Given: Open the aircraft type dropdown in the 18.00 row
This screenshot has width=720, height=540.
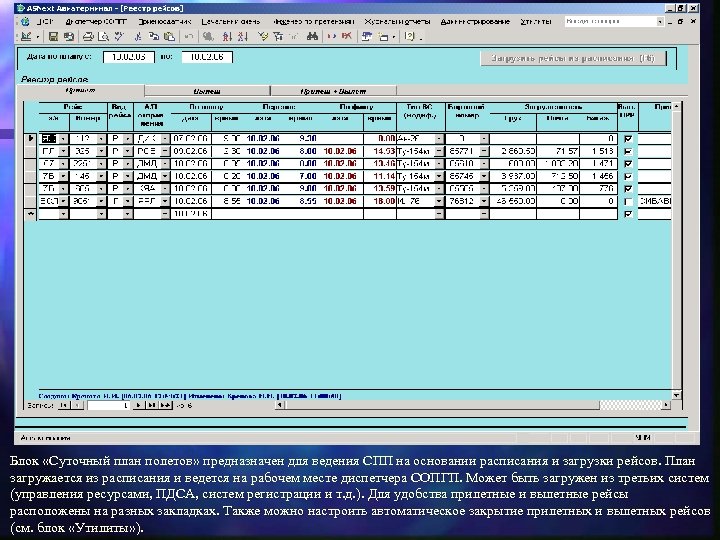Looking at the screenshot, I should [x=439, y=201].
